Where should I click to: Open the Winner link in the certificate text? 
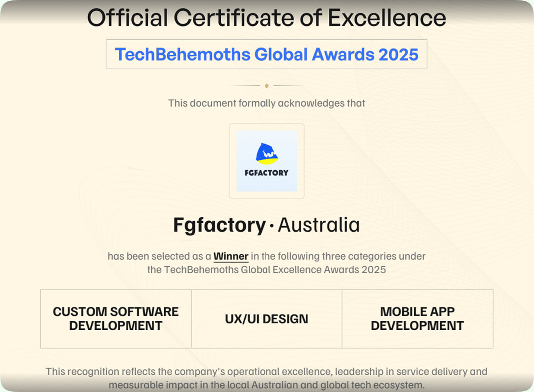point(231,256)
